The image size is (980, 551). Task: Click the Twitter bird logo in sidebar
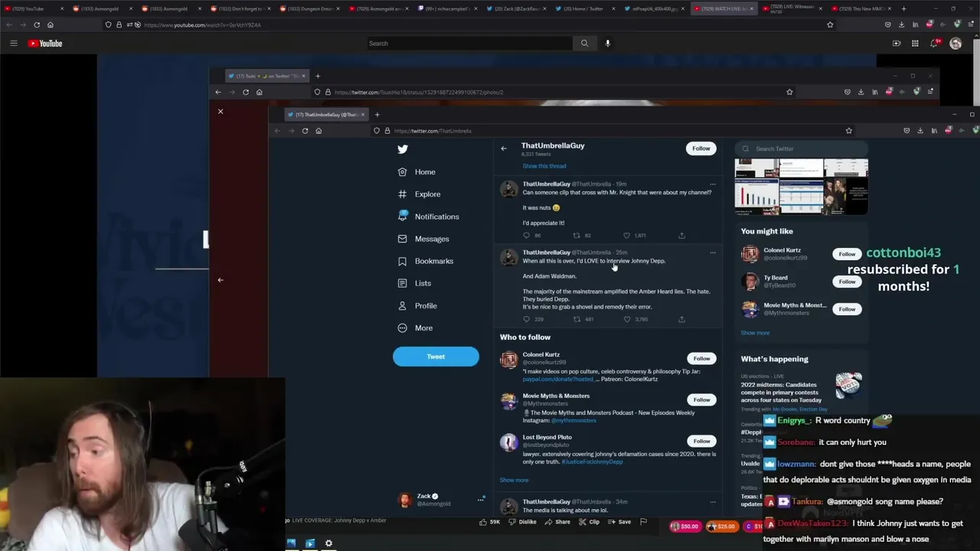click(x=403, y=149)
